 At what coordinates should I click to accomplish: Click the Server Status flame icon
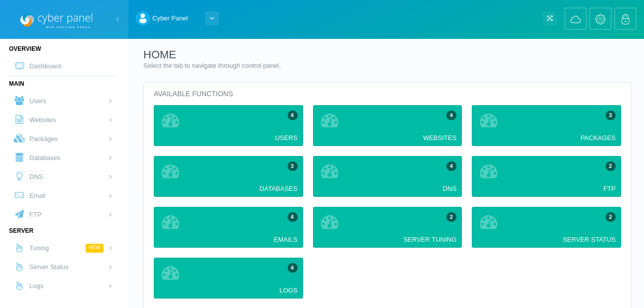tap(19, 267)
